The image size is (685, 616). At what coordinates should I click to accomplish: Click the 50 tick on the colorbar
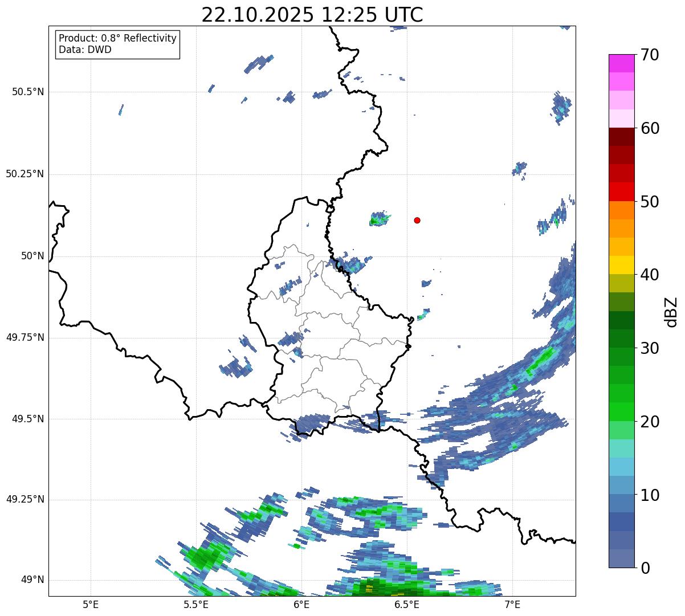pos(650,202)
